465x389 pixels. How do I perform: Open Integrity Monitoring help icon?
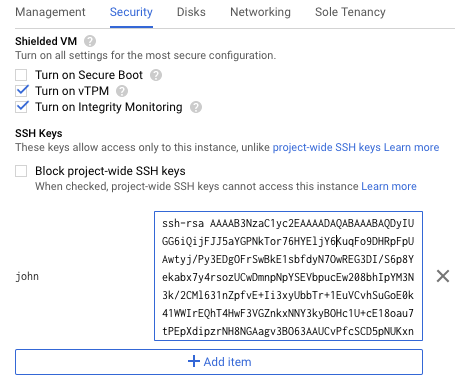click(196, 107)
